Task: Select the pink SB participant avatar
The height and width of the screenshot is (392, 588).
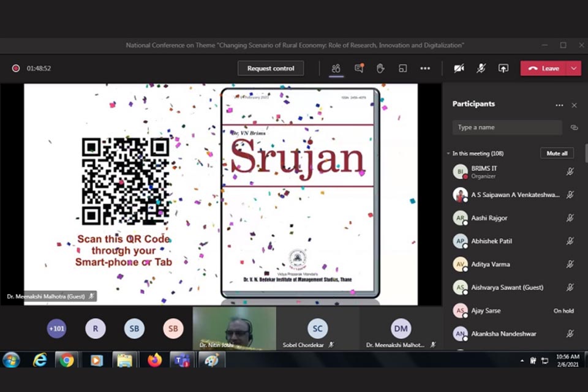Action: click(x=173, y=328)
